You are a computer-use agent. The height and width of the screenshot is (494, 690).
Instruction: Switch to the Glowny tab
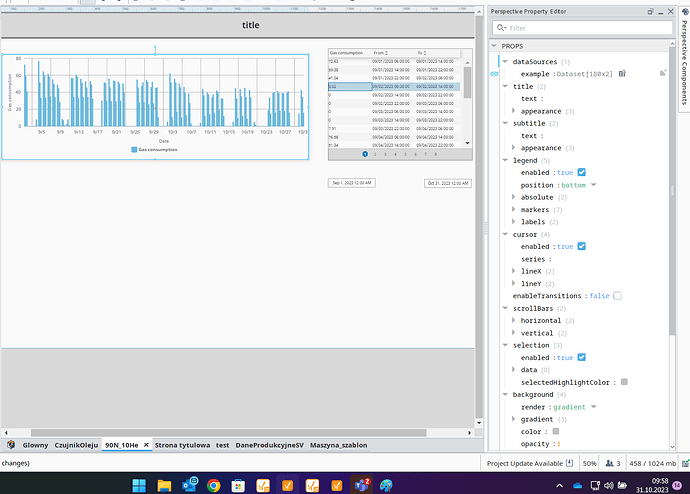(35, 445)
